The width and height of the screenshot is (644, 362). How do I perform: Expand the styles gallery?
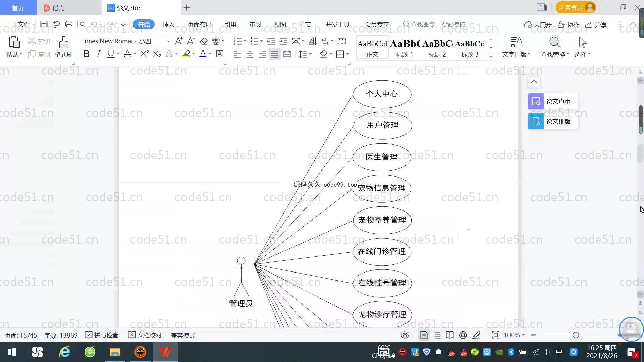pos(491,56)
